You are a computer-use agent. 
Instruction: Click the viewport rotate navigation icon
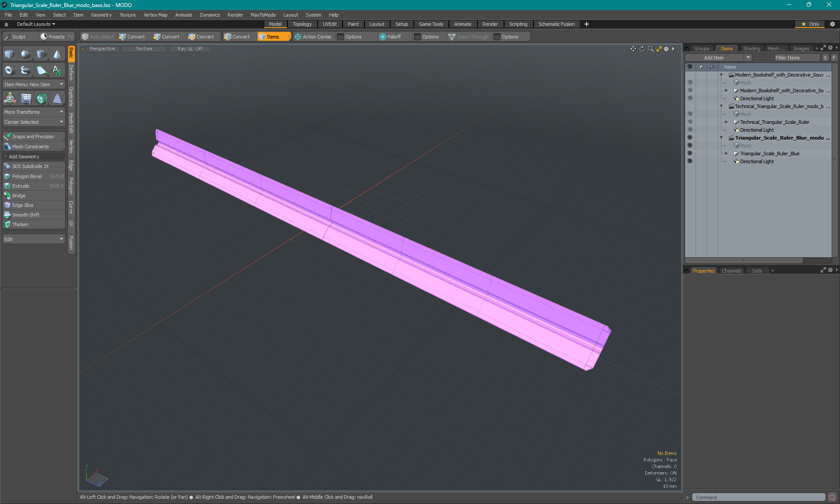642,49
